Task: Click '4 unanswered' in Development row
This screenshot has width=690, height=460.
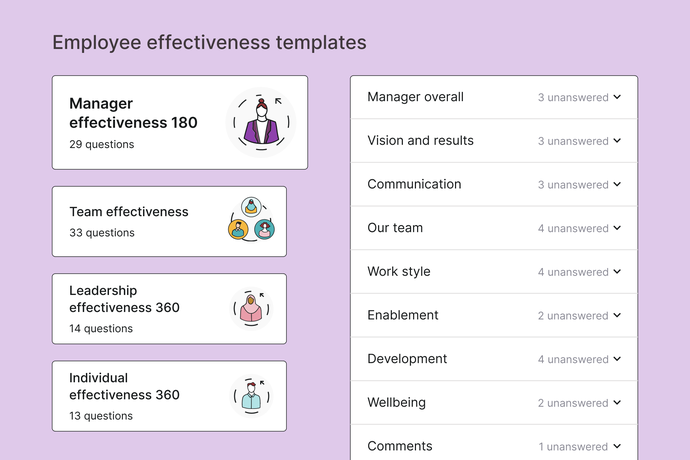Action: (x=573, y=359)
